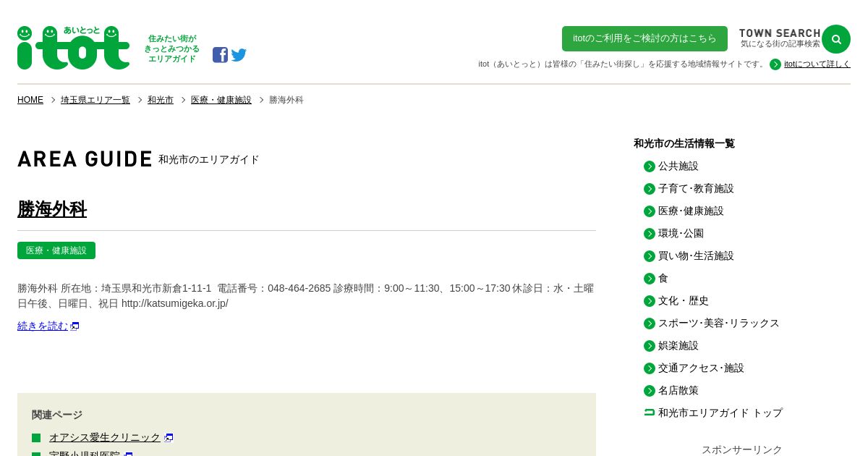This screenshot has width=868, height=456.
Task: Select 公共施設 in sidebar menu
Action: click(678, 166)
